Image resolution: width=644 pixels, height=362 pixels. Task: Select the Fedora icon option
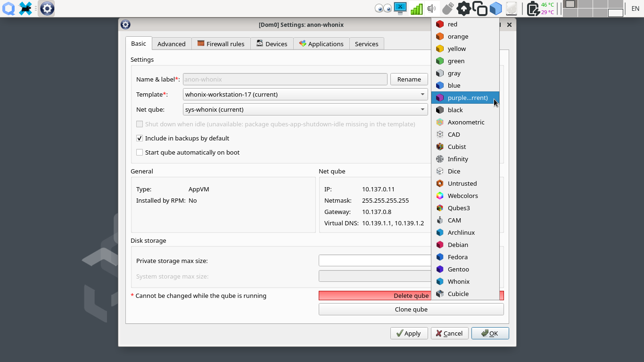[x=465, y=257]
